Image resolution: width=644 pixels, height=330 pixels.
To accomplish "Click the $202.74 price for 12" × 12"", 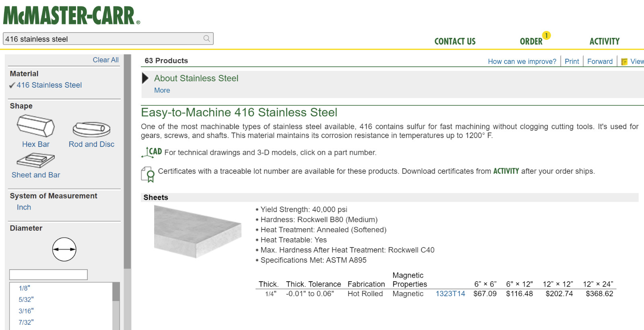I will point(559,294).
